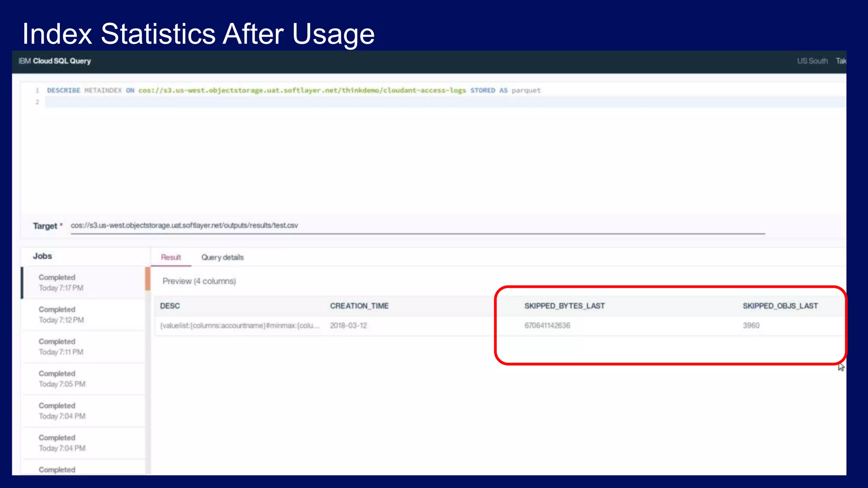868x488 pixels.
Task: Click the SKIPPED_BYTES_LAST column header
Action: [x=565, y=306]
